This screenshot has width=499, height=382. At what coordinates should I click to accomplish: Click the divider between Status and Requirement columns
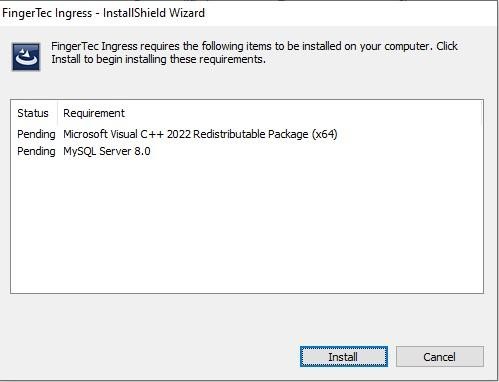58,113
